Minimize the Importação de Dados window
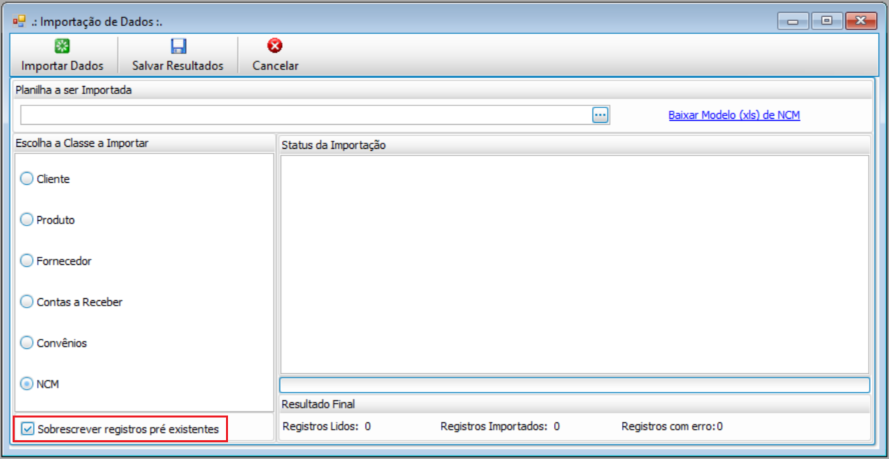 [793, 22]
